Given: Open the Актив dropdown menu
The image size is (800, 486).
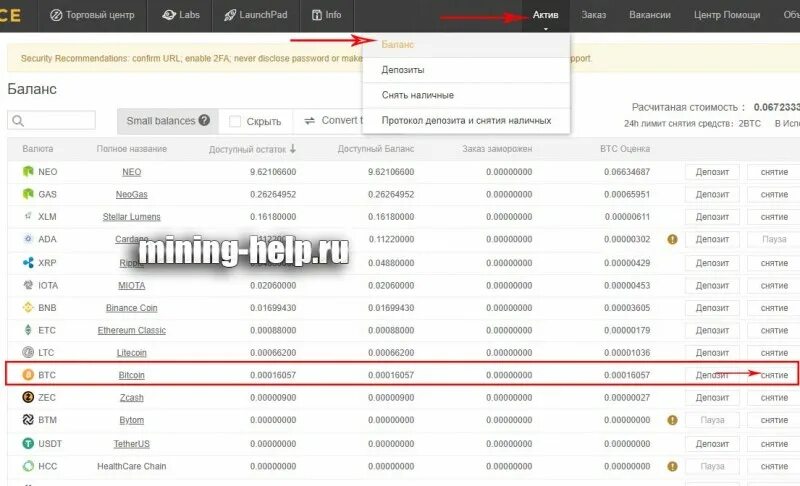Looking at the screenshot, I should click(x=545, y=15).
